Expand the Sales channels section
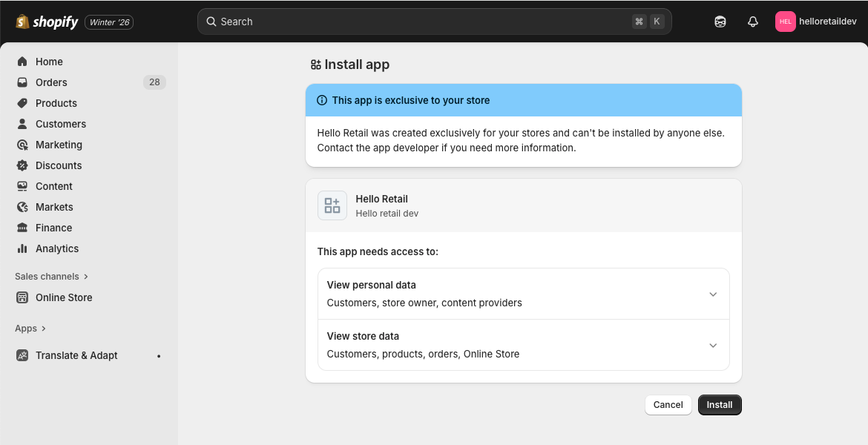Viewport: 868px width, 445px height. point(51,276)
